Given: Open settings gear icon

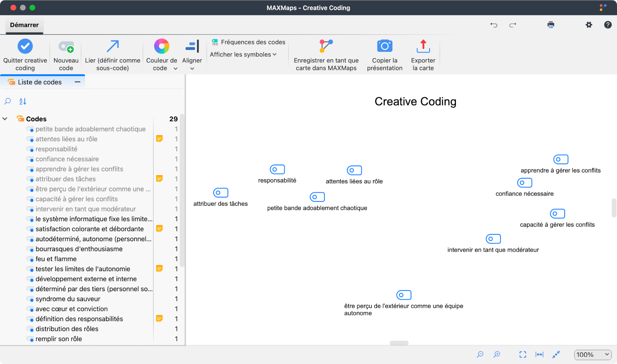Looking at the screenshot, I should pyautogui.click(x=589, y=25).
